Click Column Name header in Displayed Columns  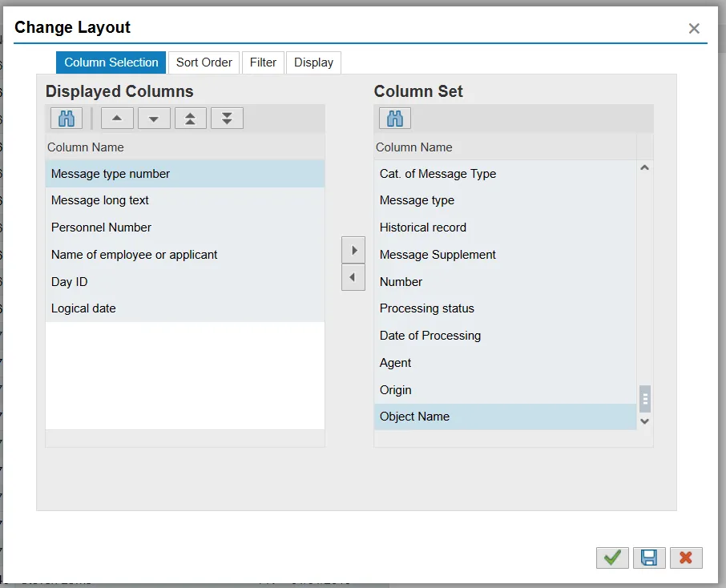coord(185,147)
